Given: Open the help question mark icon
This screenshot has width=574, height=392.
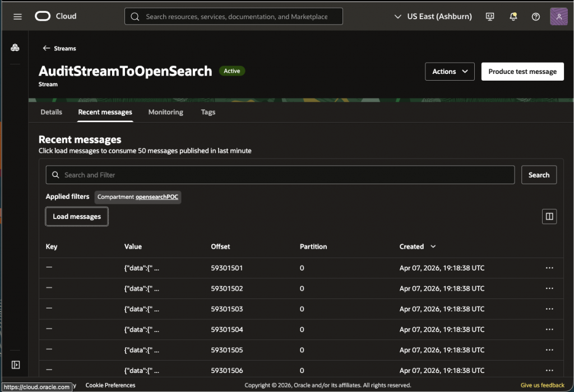Looking at the screenshot, I should click(x=535, y=17).
